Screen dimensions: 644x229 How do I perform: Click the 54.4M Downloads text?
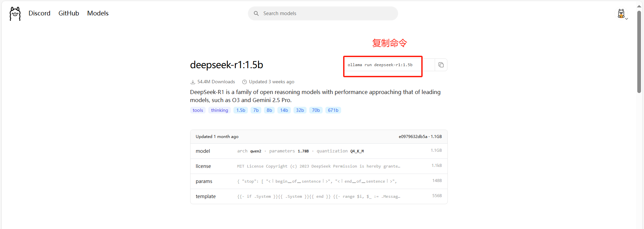tap(216, 82)
